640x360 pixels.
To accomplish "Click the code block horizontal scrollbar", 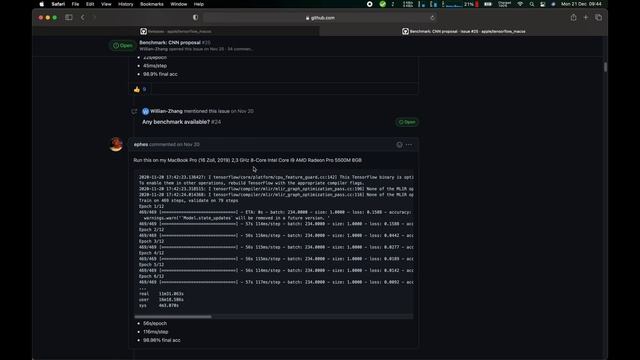I will coord(173,316).
